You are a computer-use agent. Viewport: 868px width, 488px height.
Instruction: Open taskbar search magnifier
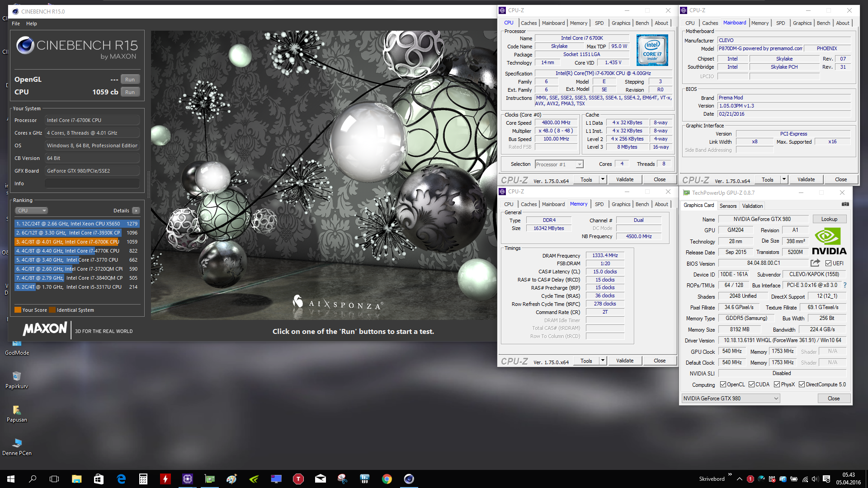point(33,479)
